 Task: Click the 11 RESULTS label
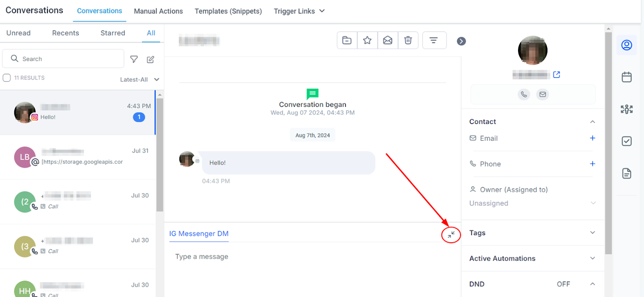(29, 78)
